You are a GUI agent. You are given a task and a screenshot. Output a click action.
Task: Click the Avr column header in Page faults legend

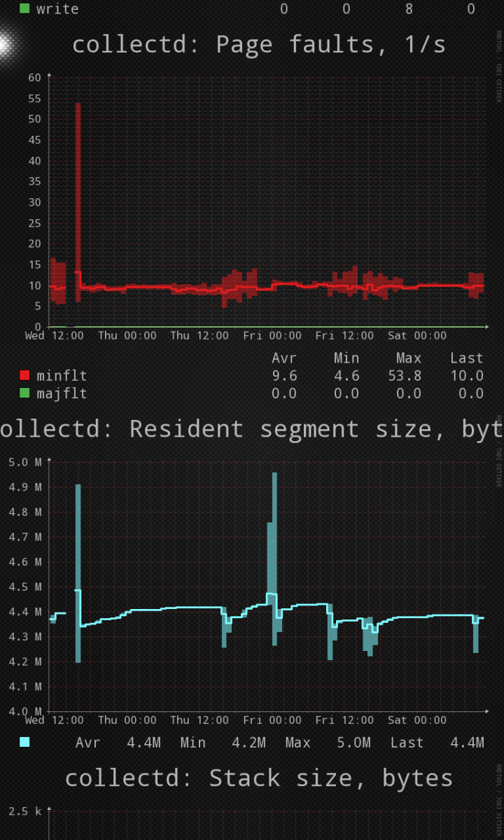[x=284, y=358]
